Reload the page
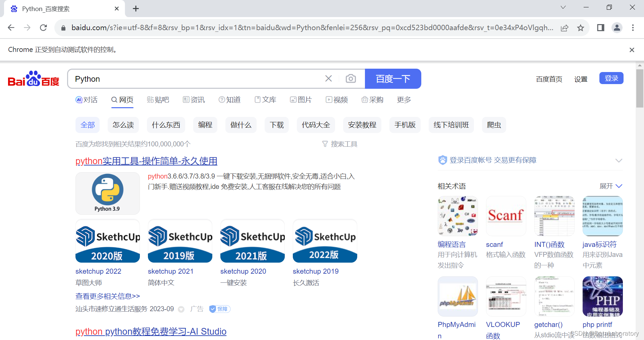The width and height of the screenshot is (644, 340). click(43, 28)
